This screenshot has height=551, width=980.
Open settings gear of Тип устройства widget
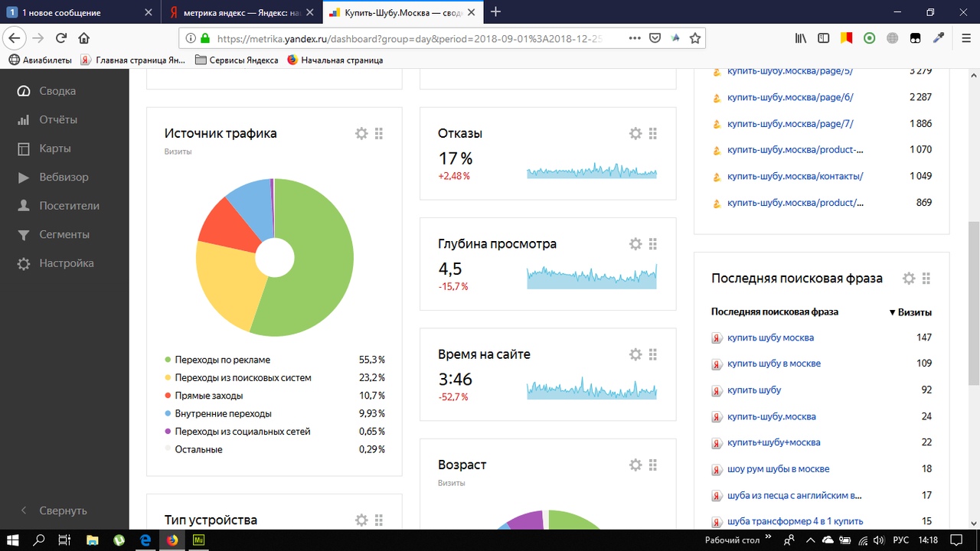[361, 520]
